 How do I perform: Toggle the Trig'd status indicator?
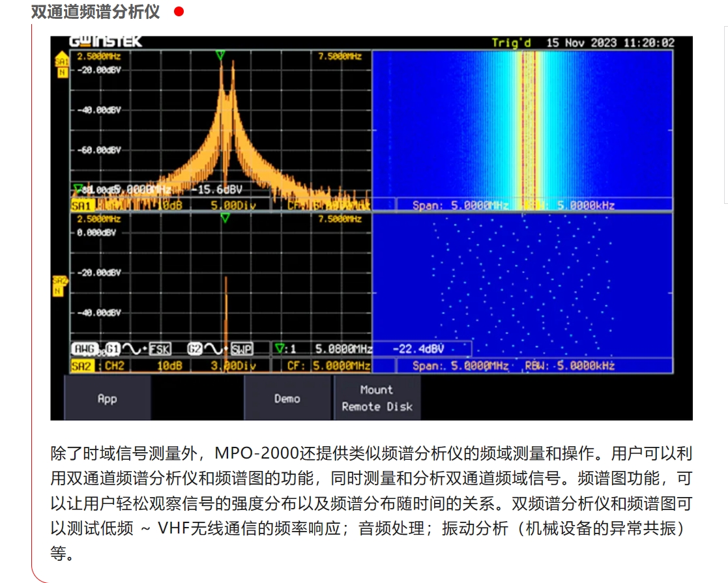coord(511,43)
